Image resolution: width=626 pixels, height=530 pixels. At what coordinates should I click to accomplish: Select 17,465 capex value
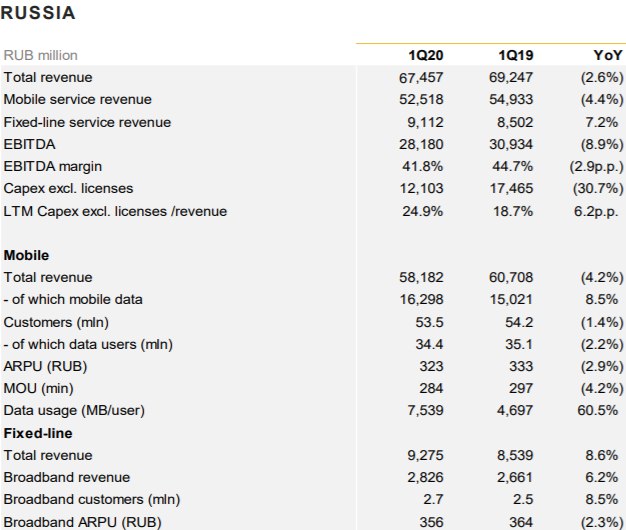pos(511,188)
